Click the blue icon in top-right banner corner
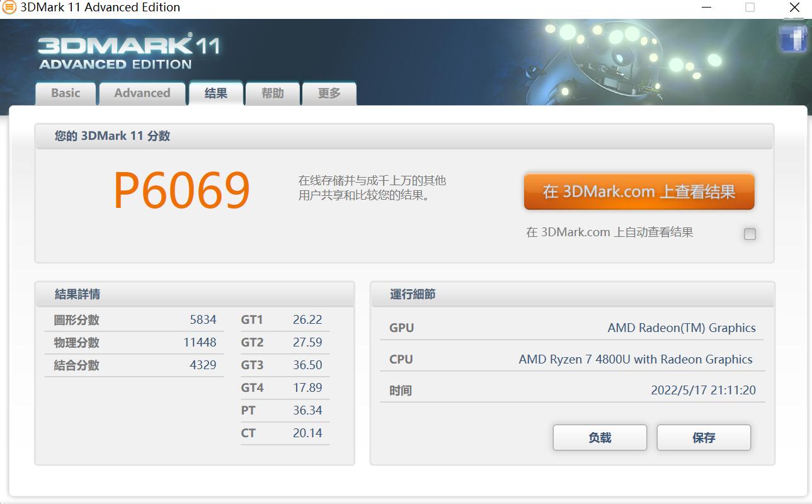Screen dimensions: 812x504 pyautogui.click(x=793, y=38)
